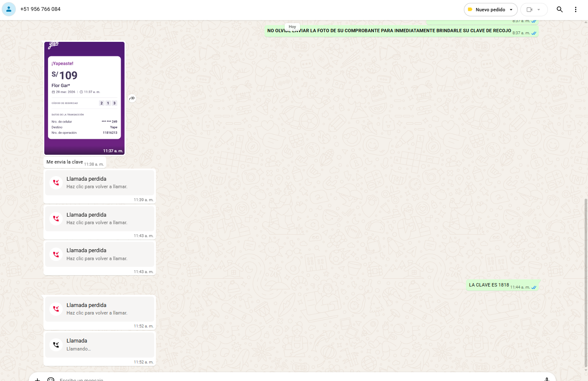Click the plus attach icon
This screenshot has width=588, height=381.
[x=37, y=379]
